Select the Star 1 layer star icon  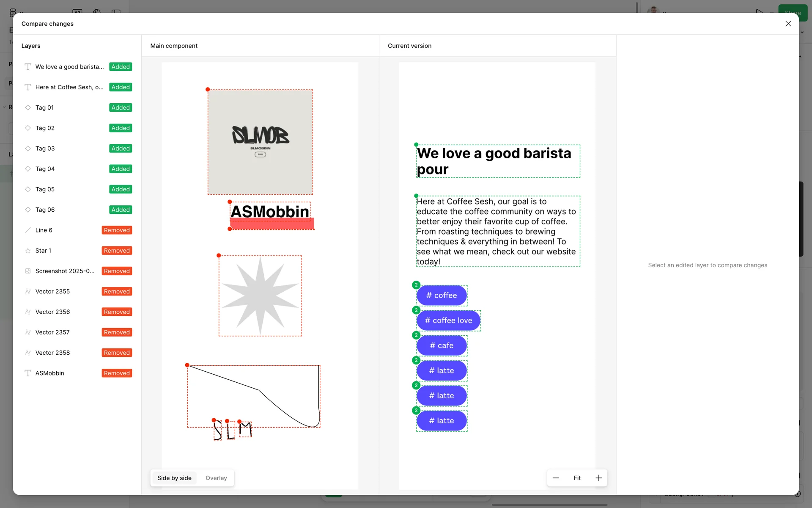[28, 251]
